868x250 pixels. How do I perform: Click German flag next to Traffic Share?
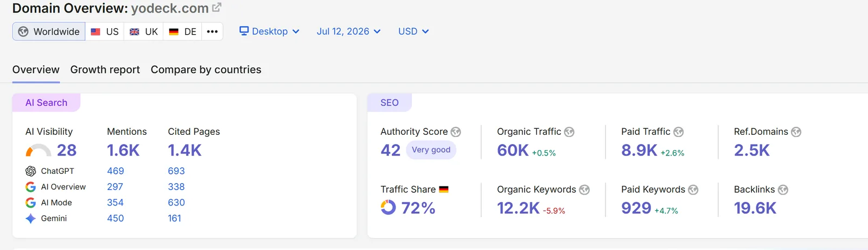click(x=444, y=190)
